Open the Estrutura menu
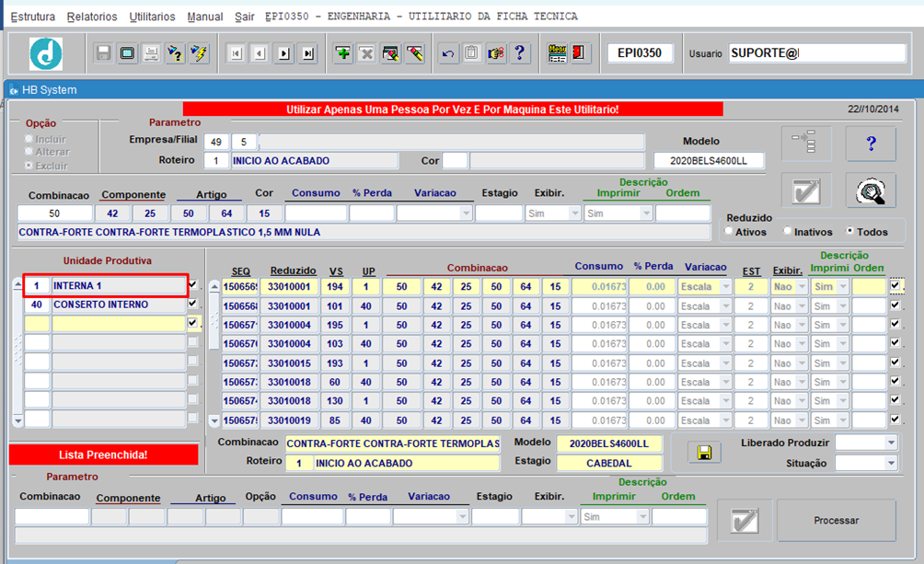Viewport: 924px width, 564px height. [x=33, y=17]
